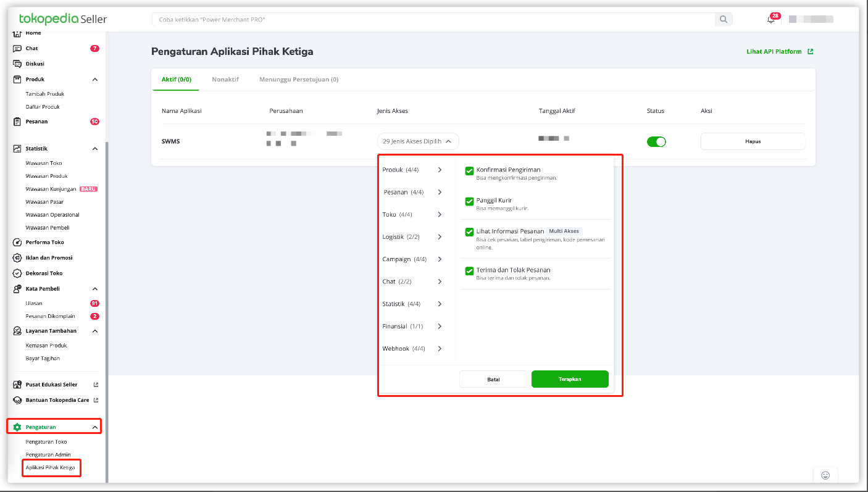Click the Statistik chart icon
Viewport: 868px width, 492px height.
[x=17, y=149]
